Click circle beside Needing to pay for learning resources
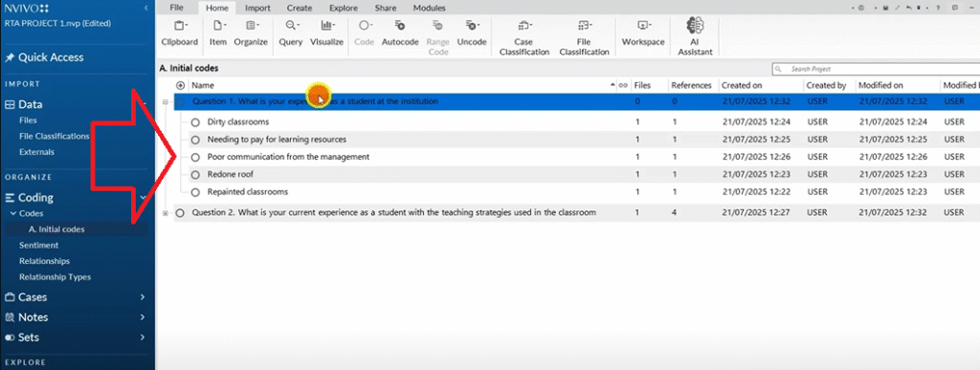This screenshot has width=980, height=370. click(195, 140)
